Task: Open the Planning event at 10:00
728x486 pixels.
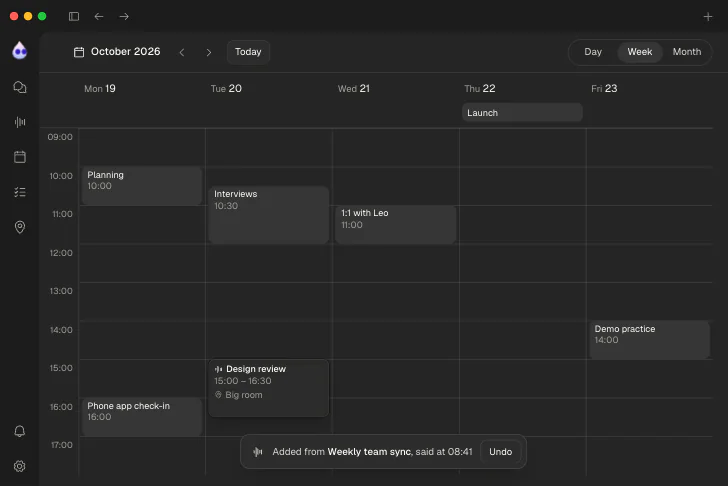Action: click(142, 186)
